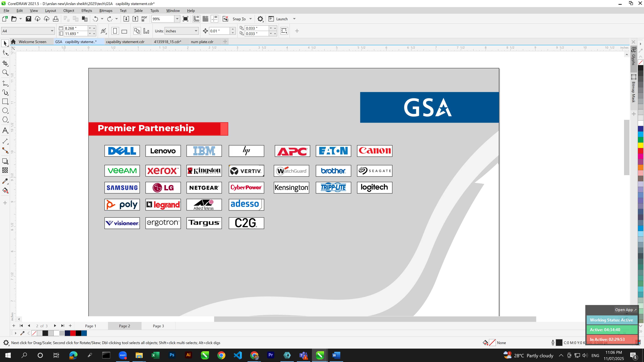
Task: Open the Object menu
Action: pos(68,11)
